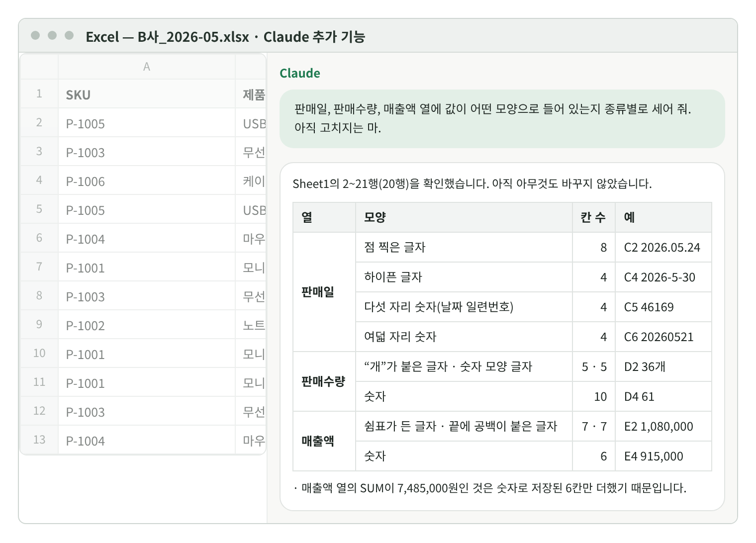The height and width of the screenshot is (543, 756).
Task: Click the SKU header cell
Action: click(146, 94)
